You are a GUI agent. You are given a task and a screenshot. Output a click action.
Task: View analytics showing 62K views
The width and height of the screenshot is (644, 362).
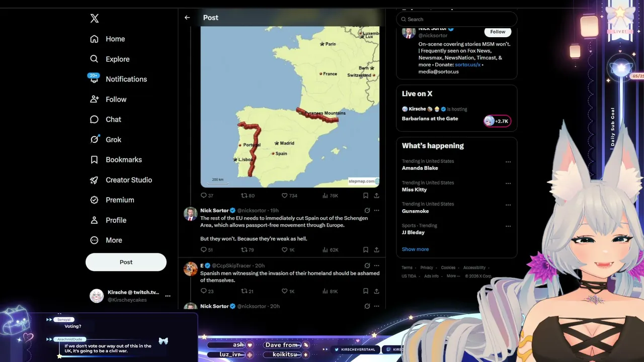click(330, 250)
